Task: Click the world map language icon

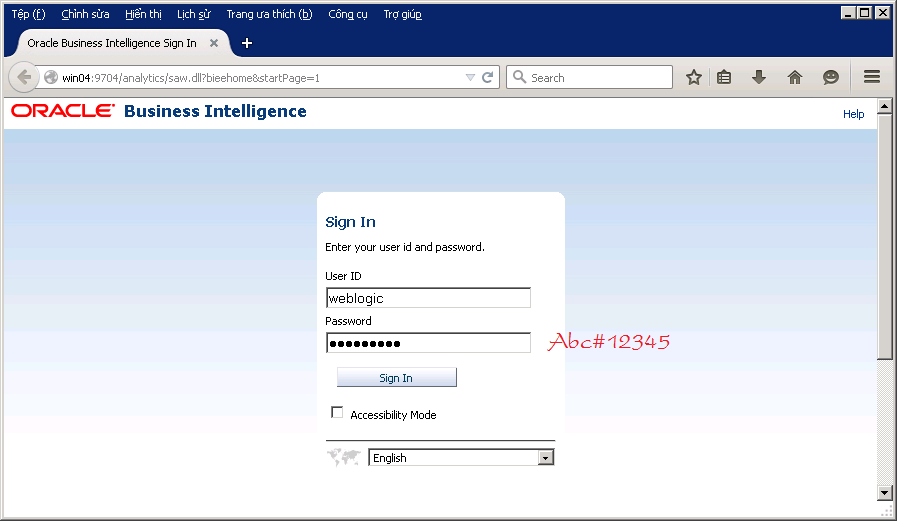Action: [343, 458]
